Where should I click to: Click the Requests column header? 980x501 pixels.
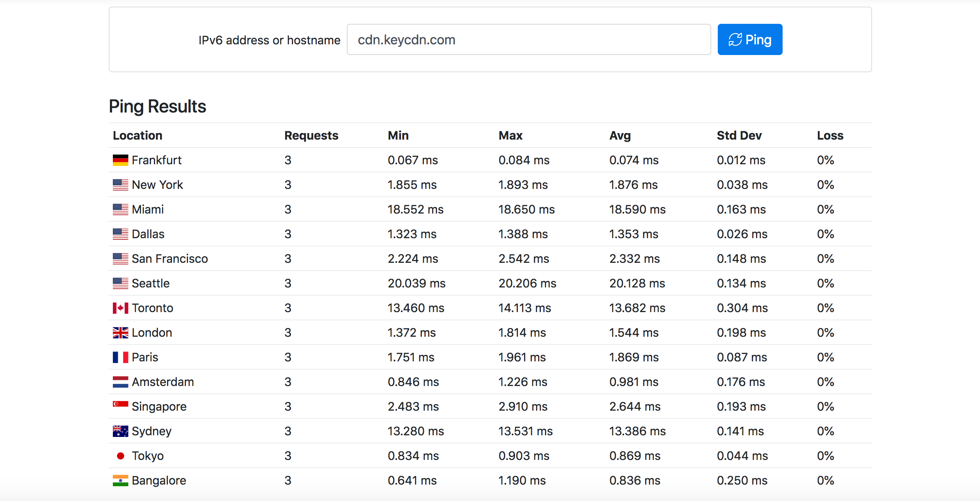pyautogui.click(x=311, y=136)
